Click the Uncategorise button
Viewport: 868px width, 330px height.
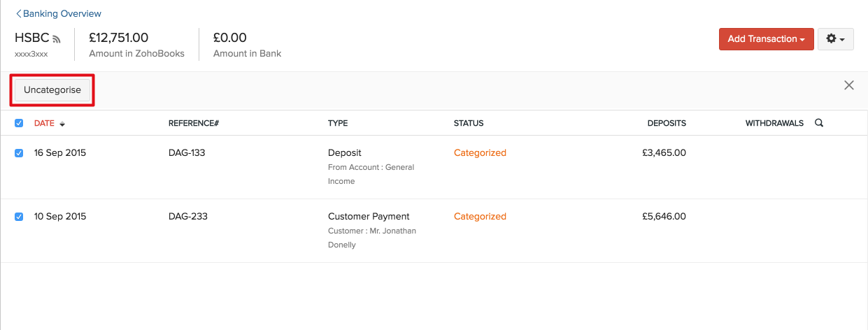point(52,90)
